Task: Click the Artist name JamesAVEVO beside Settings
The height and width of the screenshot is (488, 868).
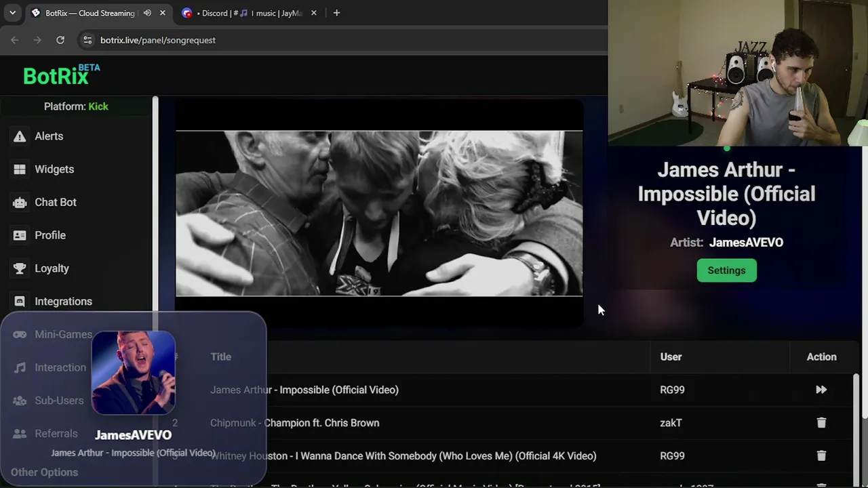Action: pyautogui.click(x=746, y=243)
